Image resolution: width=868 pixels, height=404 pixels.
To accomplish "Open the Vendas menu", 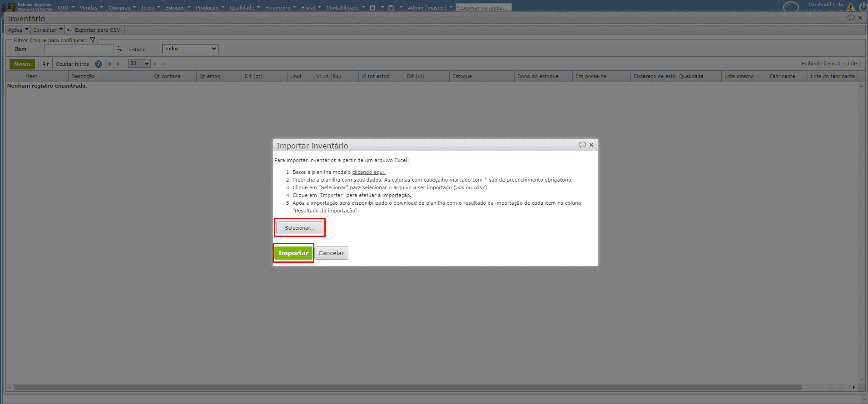I will coord(91,8).
